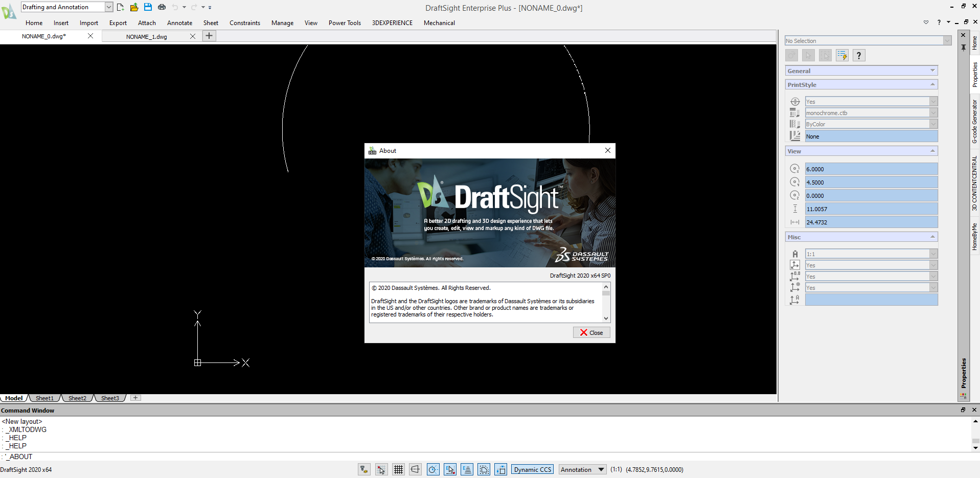
Task: Click the Smart Select lightning icon in Properties
Action: [x=842, y=55]
